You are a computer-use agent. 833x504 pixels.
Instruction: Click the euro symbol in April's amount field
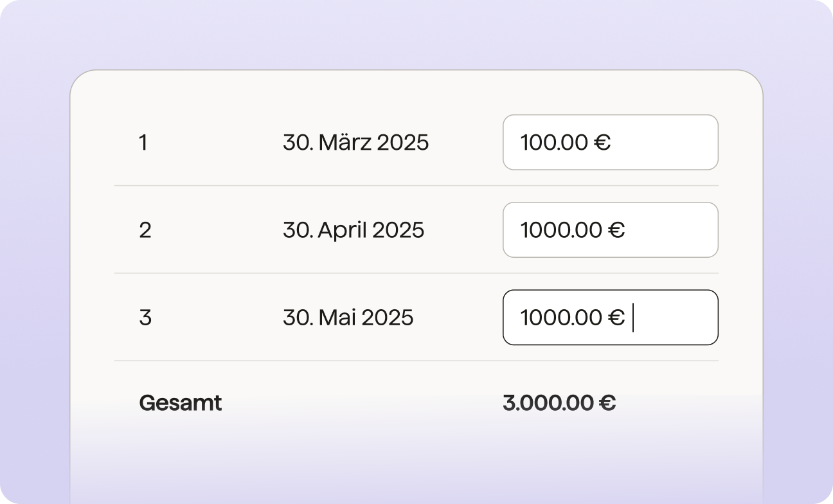616,230
